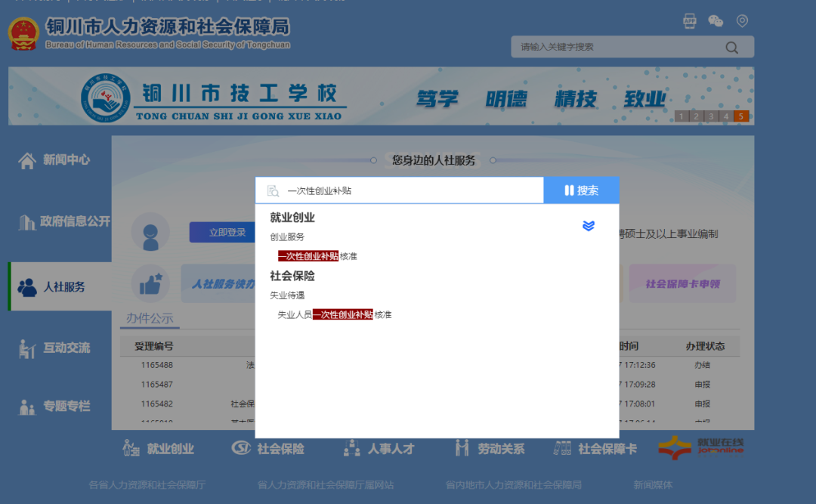Open 专题专栏 in the left sidebar
816x504 pixels.
[x=66, y=406]
